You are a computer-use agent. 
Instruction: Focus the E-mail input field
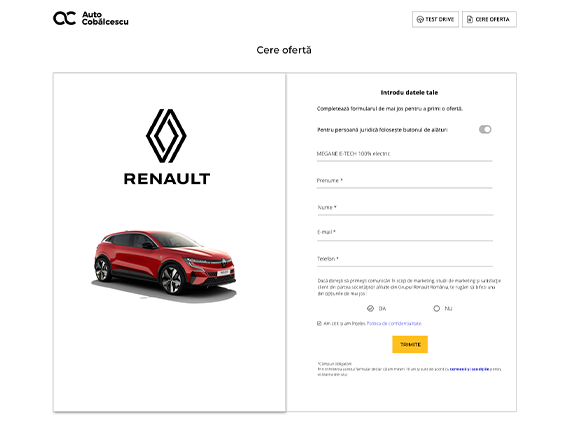coord(405,233)
